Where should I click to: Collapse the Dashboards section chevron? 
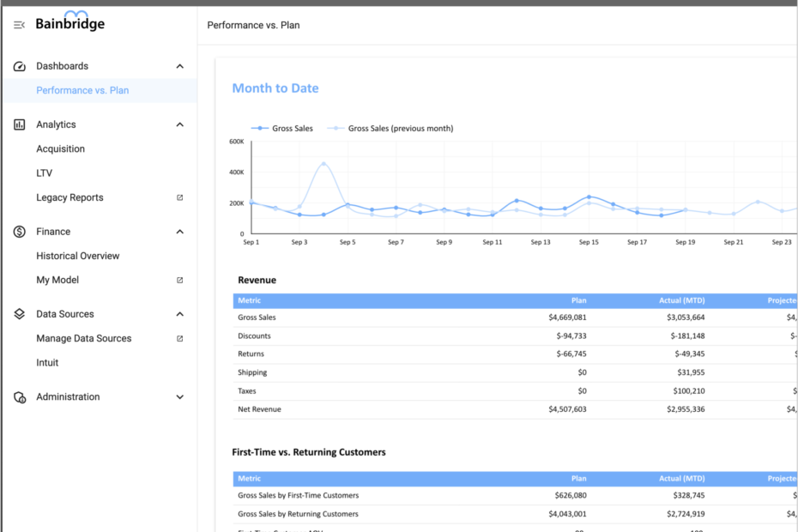(x=179, y=66)
